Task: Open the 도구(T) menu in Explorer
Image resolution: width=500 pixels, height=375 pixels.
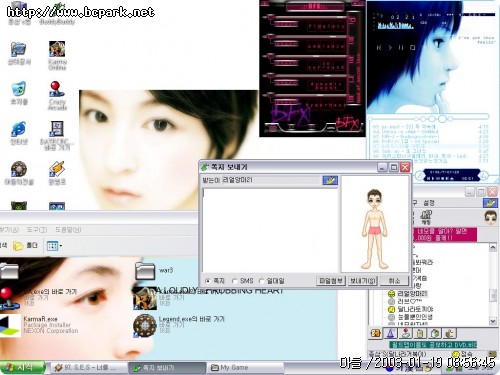Action: click(37, 230)
